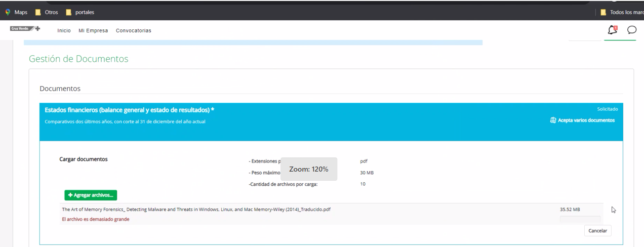Click the Solicitado status label
The image size is (644, 247).
tap(608, 109)
